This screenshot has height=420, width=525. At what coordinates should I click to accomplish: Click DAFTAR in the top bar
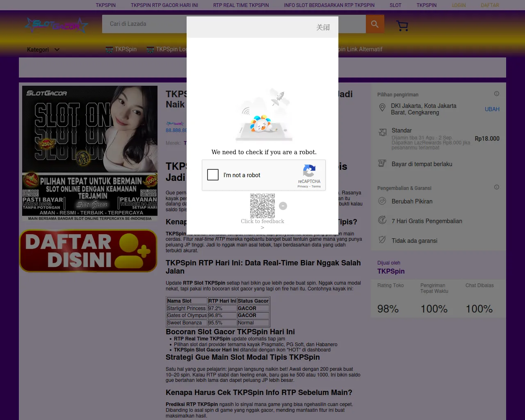click(x=490, y=5)
